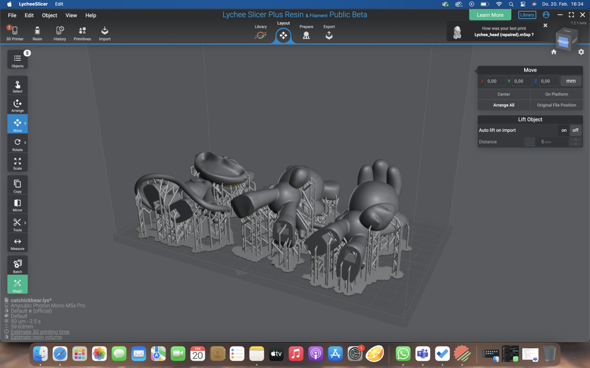Turn Auto lift on import on

click(564, 130)
